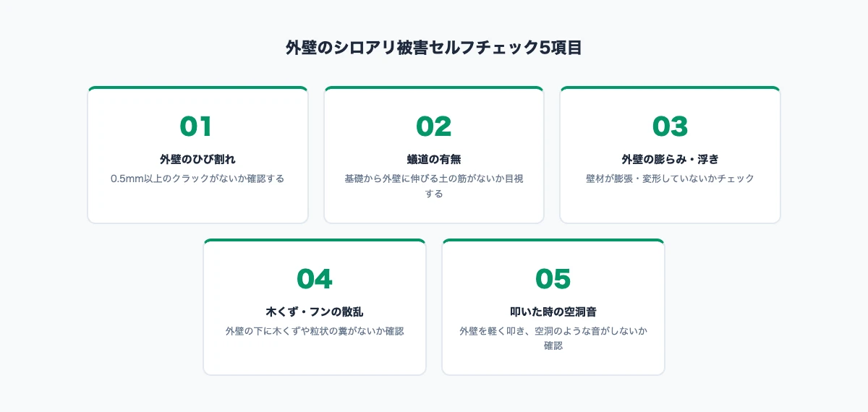
Task: Select the 外壁のひび割れ card title
Action: pos(197,159)
